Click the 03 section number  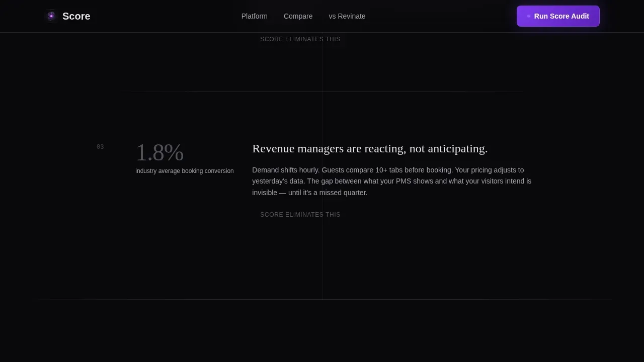pyautogui.click(x=100, y=147)
